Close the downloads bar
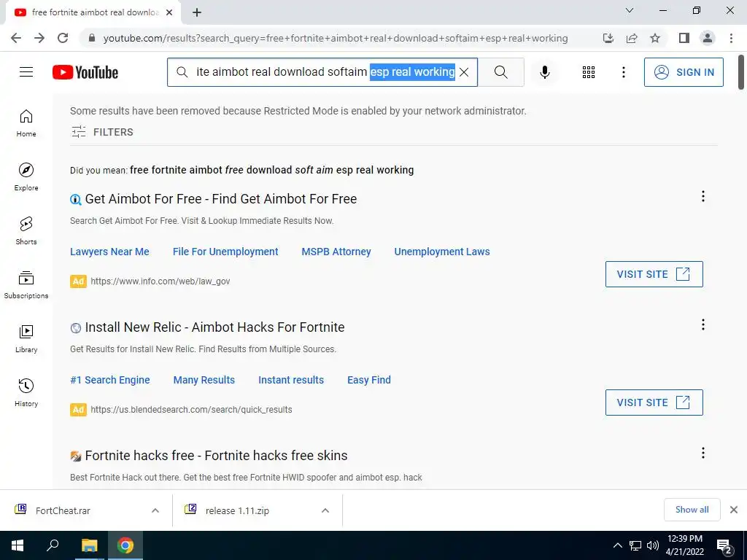 734,510
